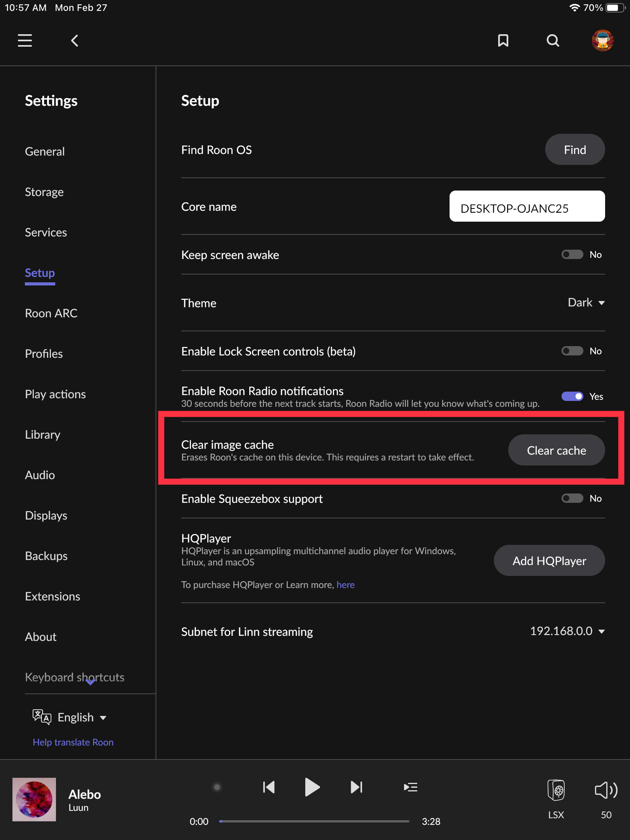Open the Roon ARC settings section
Image resolution: width=630 pixels, height=840 pixels.
[51, 313]
